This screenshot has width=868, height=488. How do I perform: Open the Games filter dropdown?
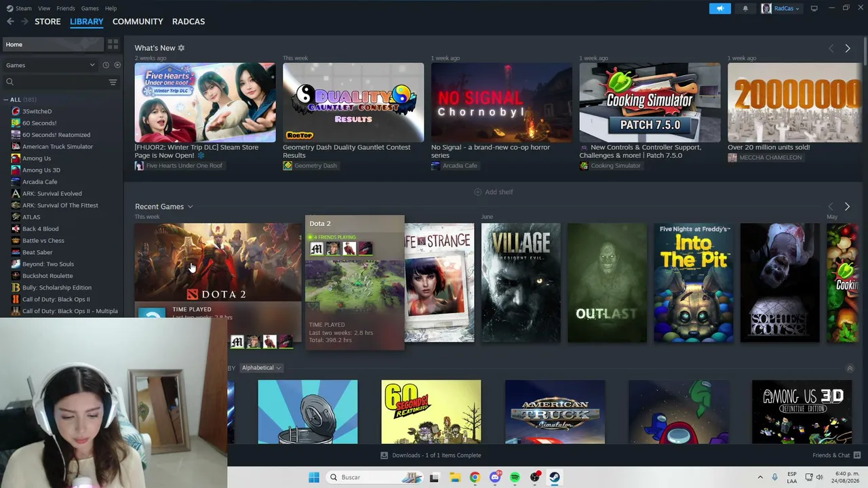click(50, 65)
